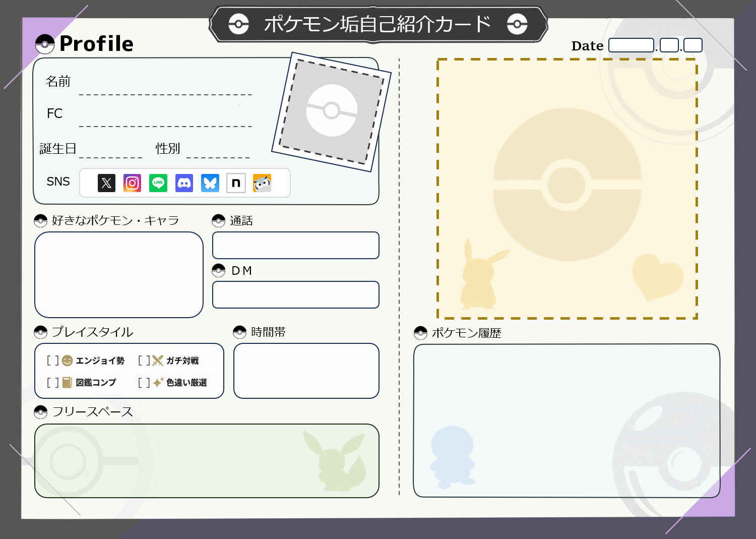This screenshot has height=539, width=756.
Task: Click the Date month box
Action: [x=669, y=45]
